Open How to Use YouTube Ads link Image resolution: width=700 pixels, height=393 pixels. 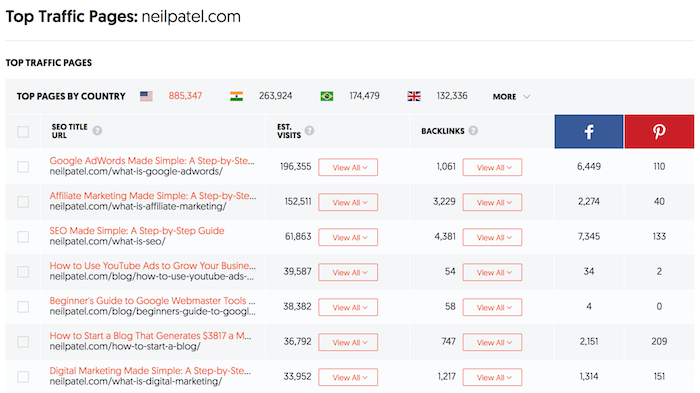(x=153, y=266)
